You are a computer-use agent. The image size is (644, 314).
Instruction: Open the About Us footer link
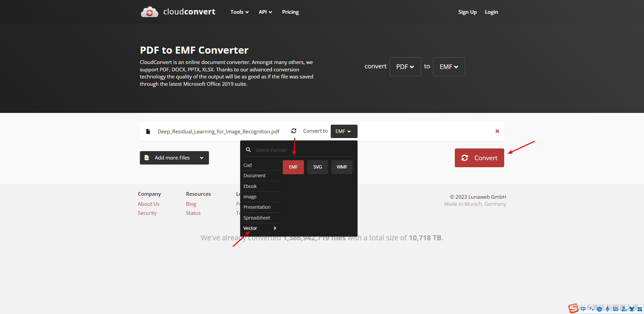pos(149,204)
